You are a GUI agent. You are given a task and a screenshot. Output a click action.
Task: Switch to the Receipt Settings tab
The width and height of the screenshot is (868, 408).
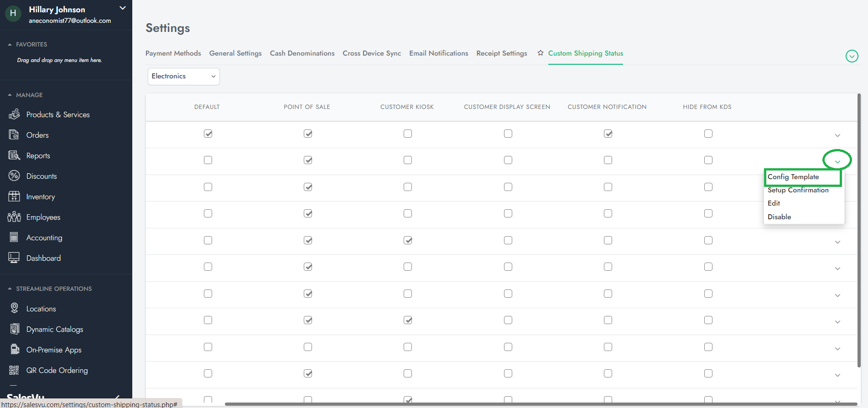click(501, 53)
